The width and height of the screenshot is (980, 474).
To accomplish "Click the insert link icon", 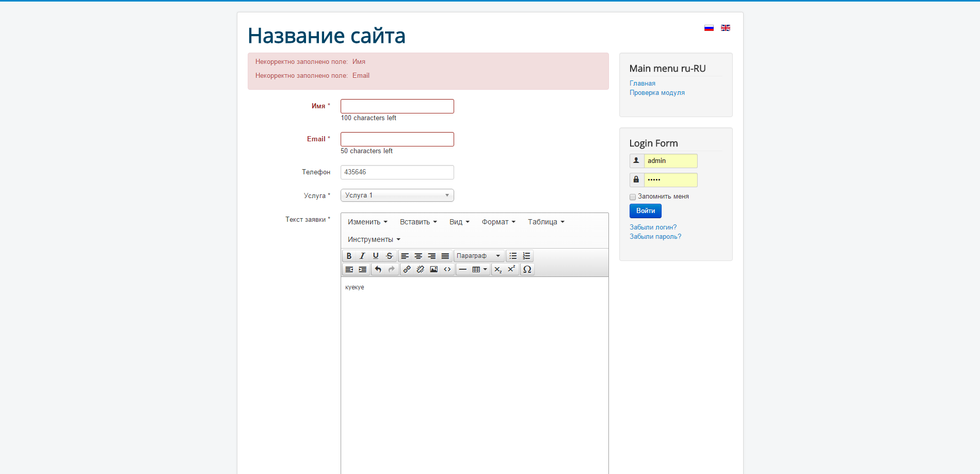I will point(407,269).
